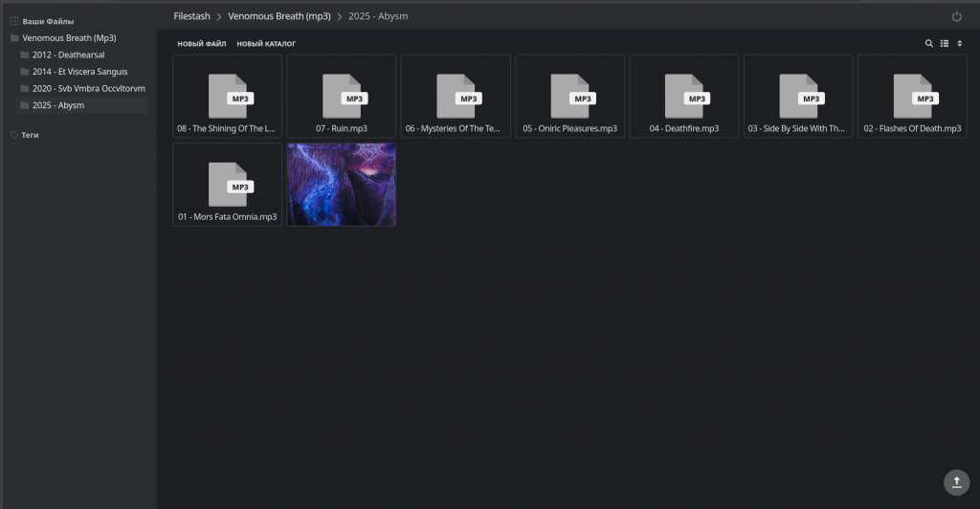The image size is (980, 509).
Task: Open 03 - Side By Side With Th... file
Action: (798, 97)
